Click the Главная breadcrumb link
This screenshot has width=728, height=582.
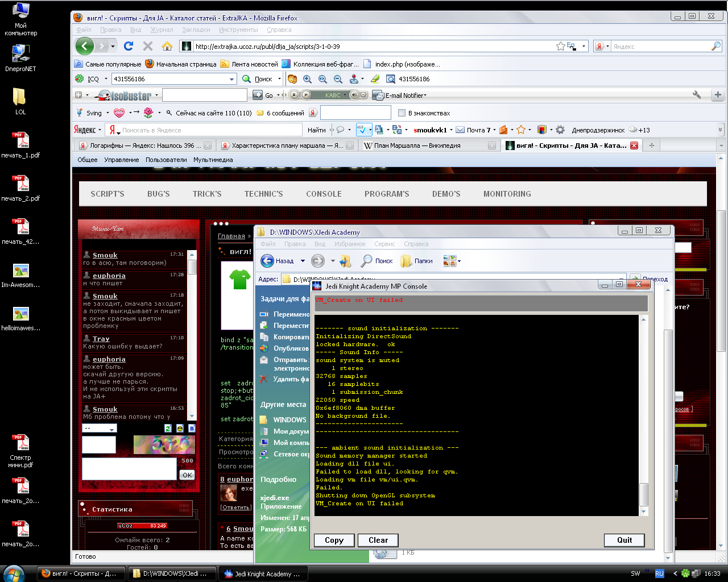231,236
